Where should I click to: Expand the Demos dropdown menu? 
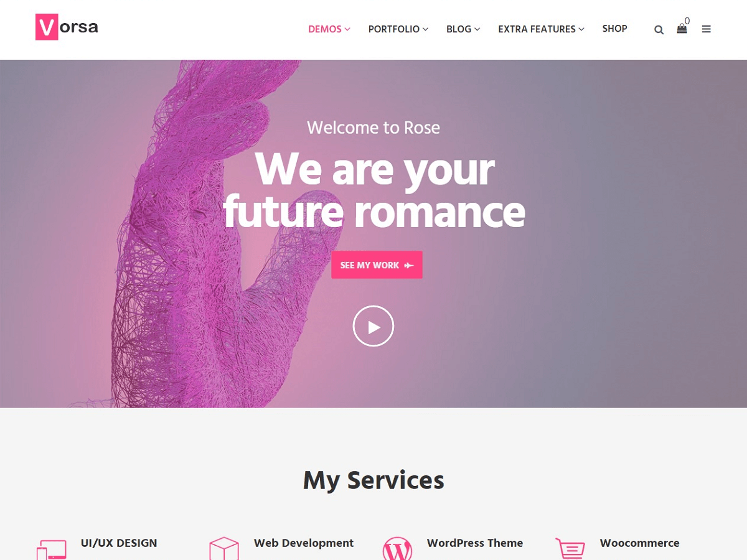tap(329, 29)
